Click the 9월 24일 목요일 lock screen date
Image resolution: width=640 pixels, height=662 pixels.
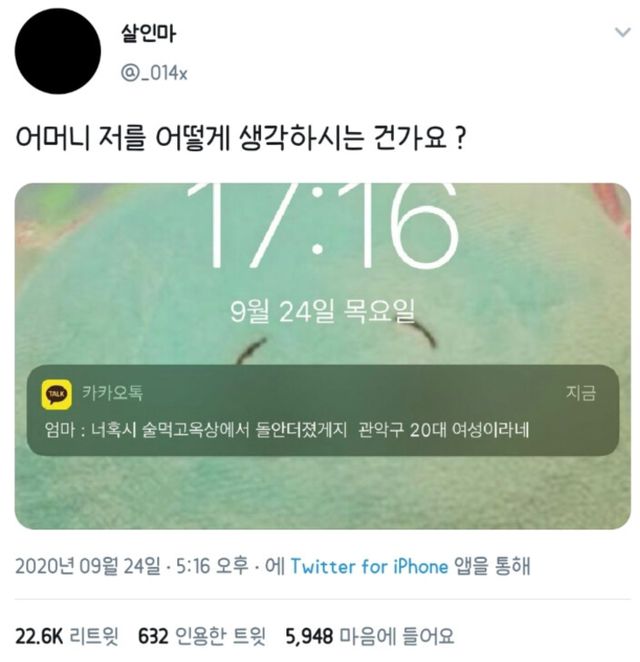323,311
